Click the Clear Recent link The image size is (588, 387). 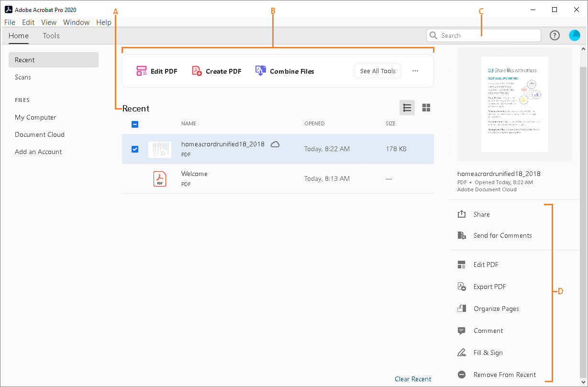(412, 378)
